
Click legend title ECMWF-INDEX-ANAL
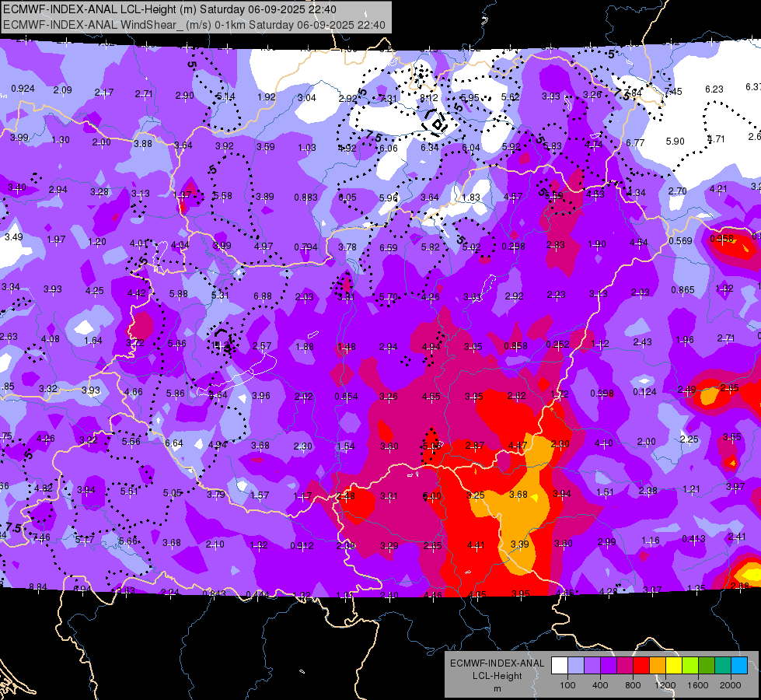[x=497, y=663]
